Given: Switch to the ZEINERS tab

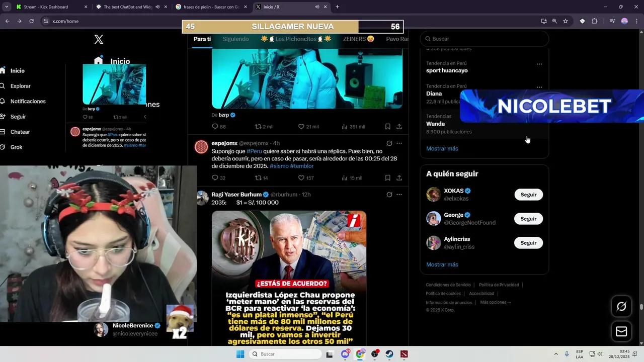Looking at the screenshot, I should [359, 39].
